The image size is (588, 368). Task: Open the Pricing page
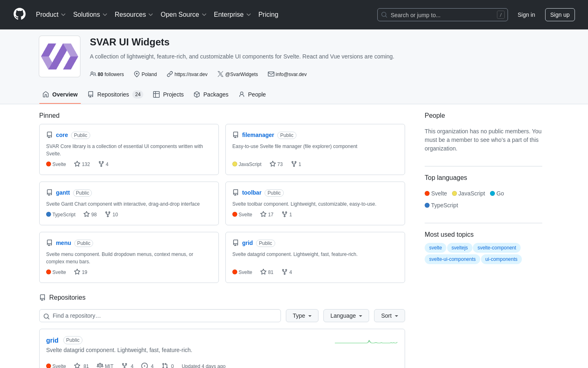point(268,15)
